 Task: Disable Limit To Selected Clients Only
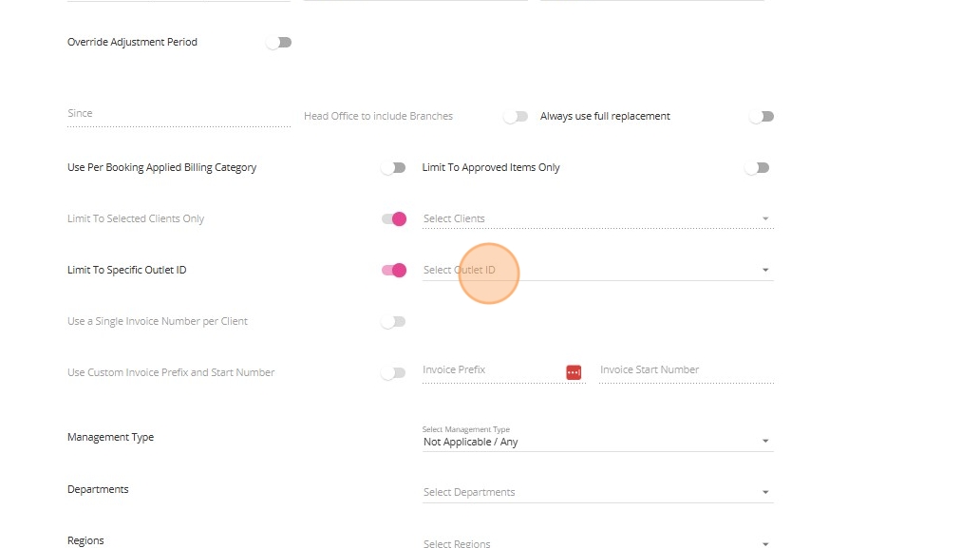[394, 218]
